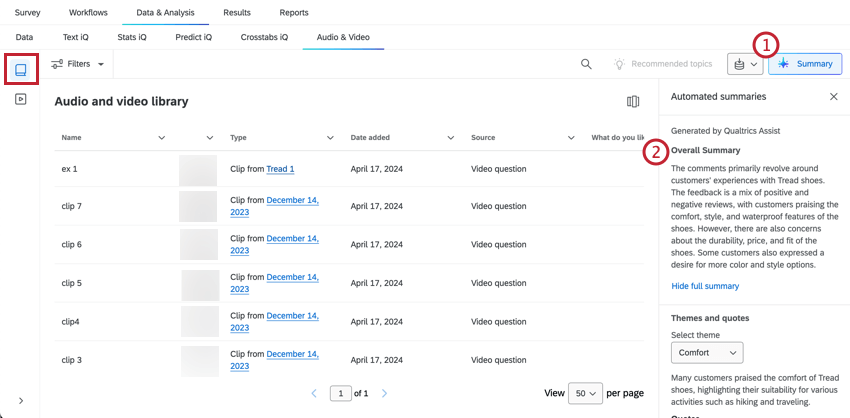Image resolution: width=850 pixels, height=418 pixels.
Task: Close the Automated summaries panel
Action: [x=834, y=97]
